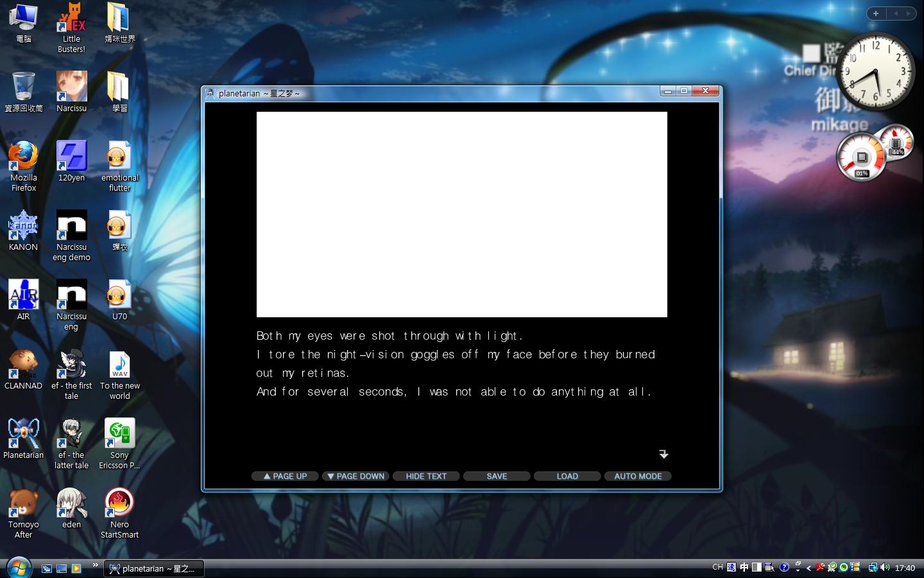This screenshot has width=924, height=578.
Task: Go back with the PAGE UP button
Action: (x=285, y=476)
